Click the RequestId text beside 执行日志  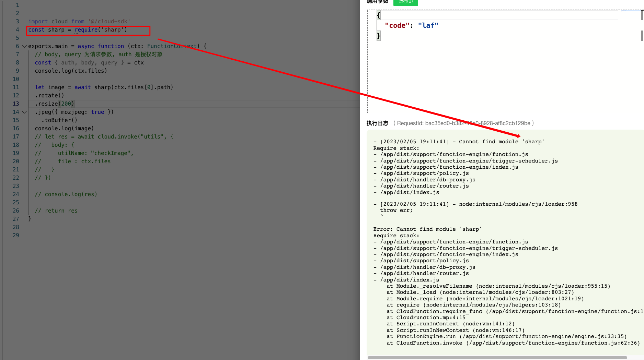point(463,123)
